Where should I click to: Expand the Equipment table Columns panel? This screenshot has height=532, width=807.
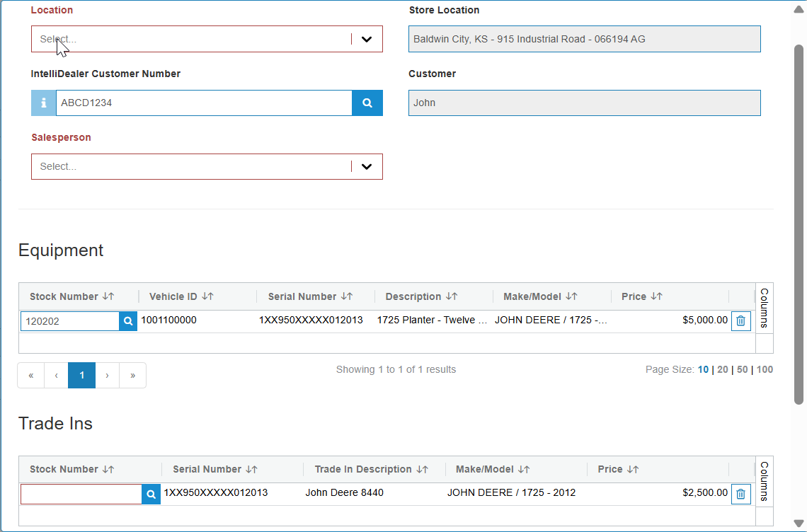coord(765,308)
